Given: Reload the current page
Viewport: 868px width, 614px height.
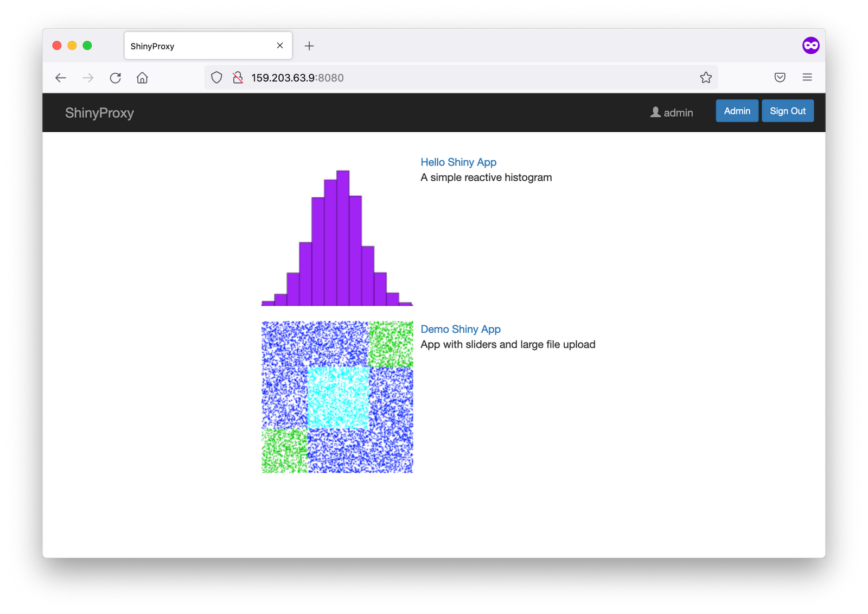Looking at the screenshot, I should 115,78.
